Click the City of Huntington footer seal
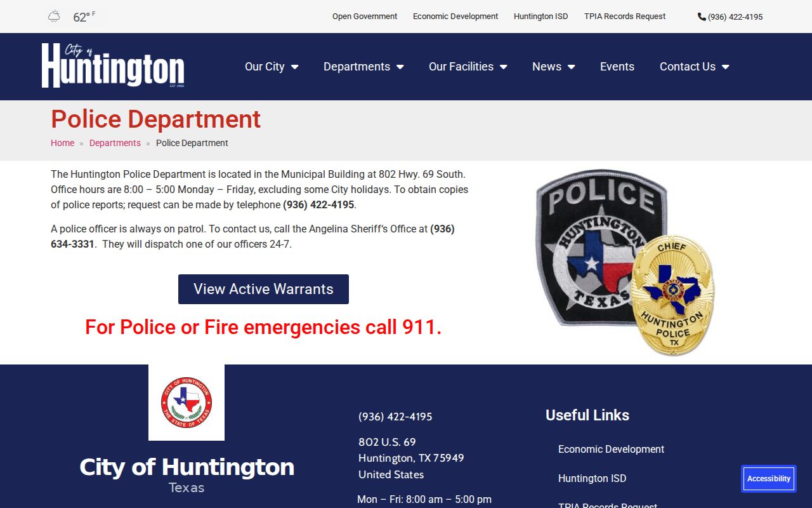Image resolution: width=812 pixels, height=508 pixels. point(187,403)
